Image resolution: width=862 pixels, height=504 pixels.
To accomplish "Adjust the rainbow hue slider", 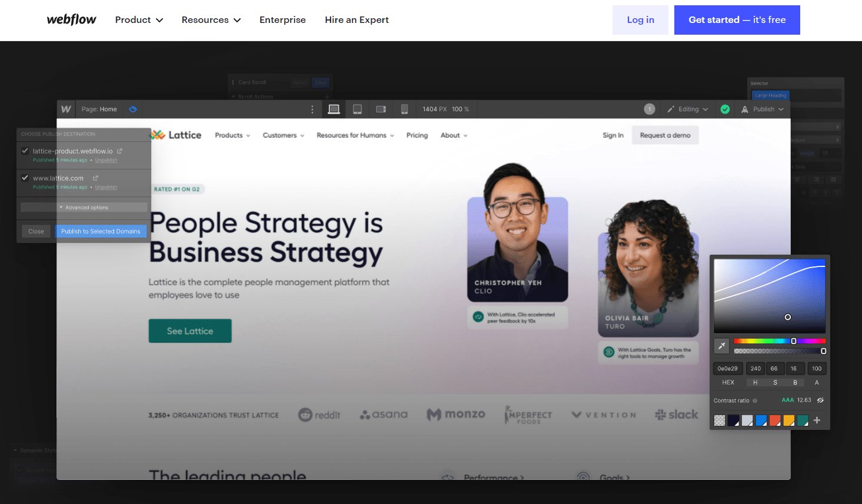I will 780,341.
